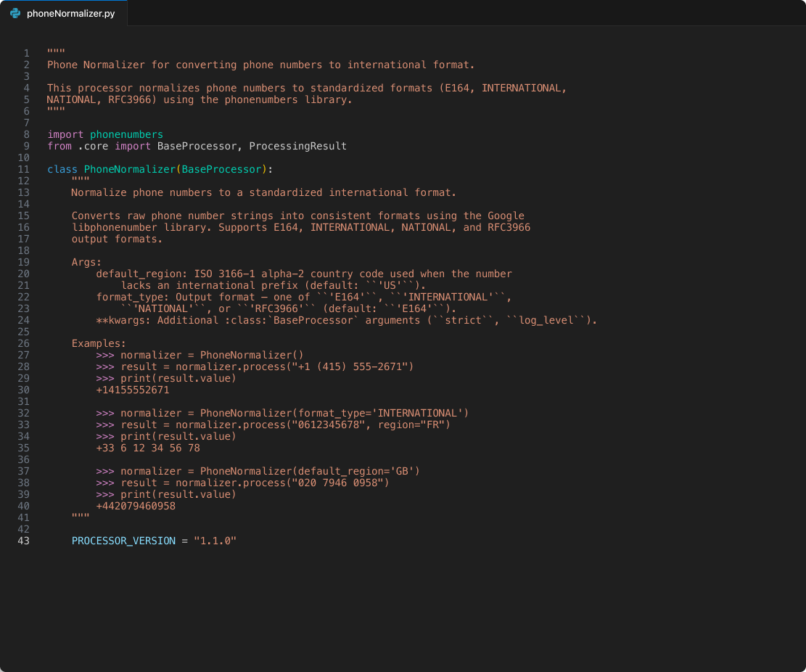Click line number 1 in gutter
The height and width of the screenshot is (672, 806).
[x=26, y=53]
